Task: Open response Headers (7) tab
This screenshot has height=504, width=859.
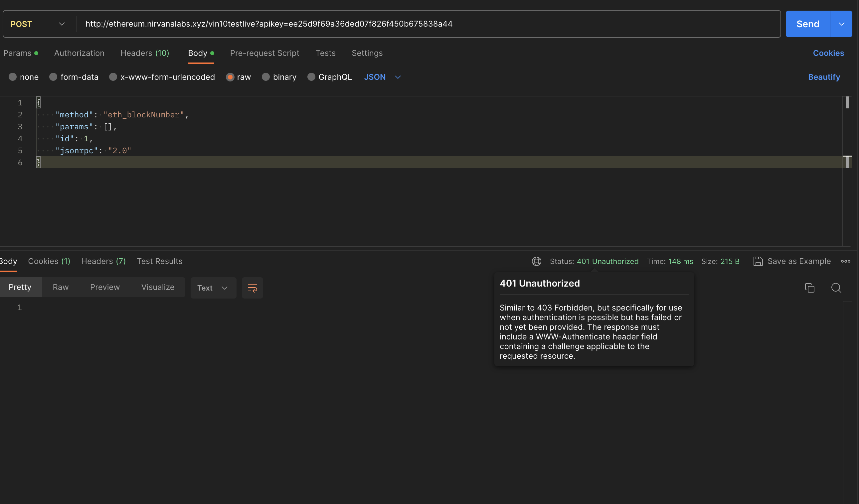Action: coord(103,261)
